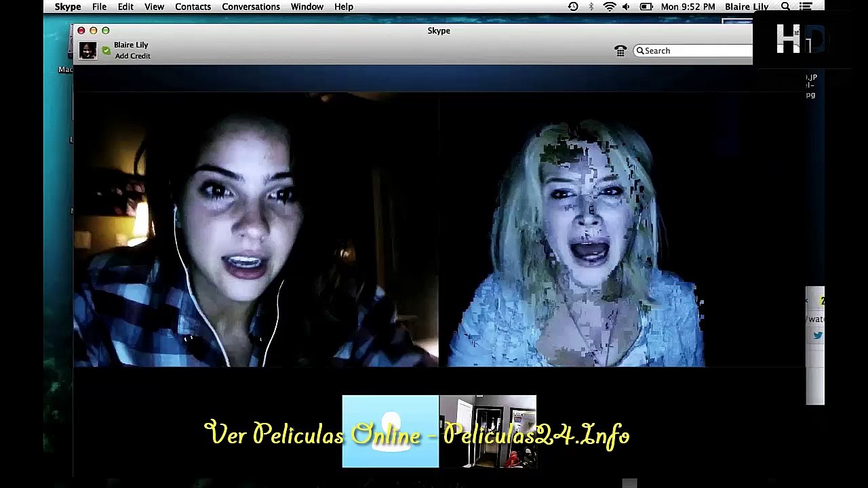Click the Bluetooth status icon
The image size is (868, 488).
click(x=591, y=7)
